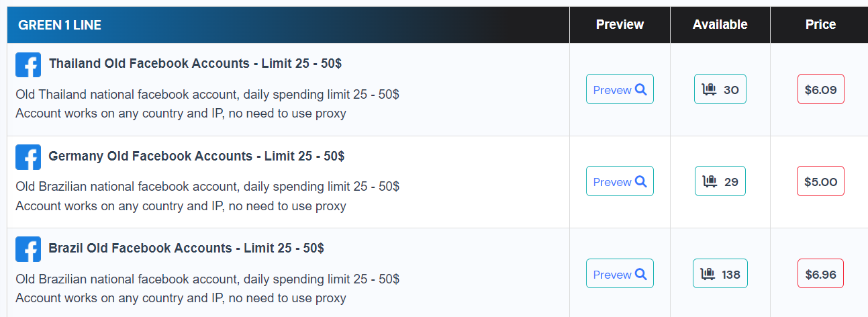The width and height of the screenshot is (868, 317).
Task: Click the magnifier icon in Brazil's preview button
Action: [640, 274]
